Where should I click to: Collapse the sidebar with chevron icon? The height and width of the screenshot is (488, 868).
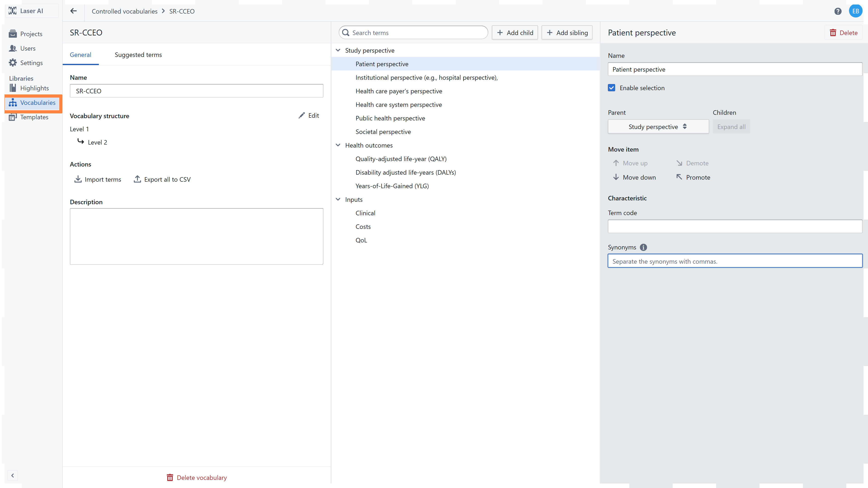pos(12,475)
